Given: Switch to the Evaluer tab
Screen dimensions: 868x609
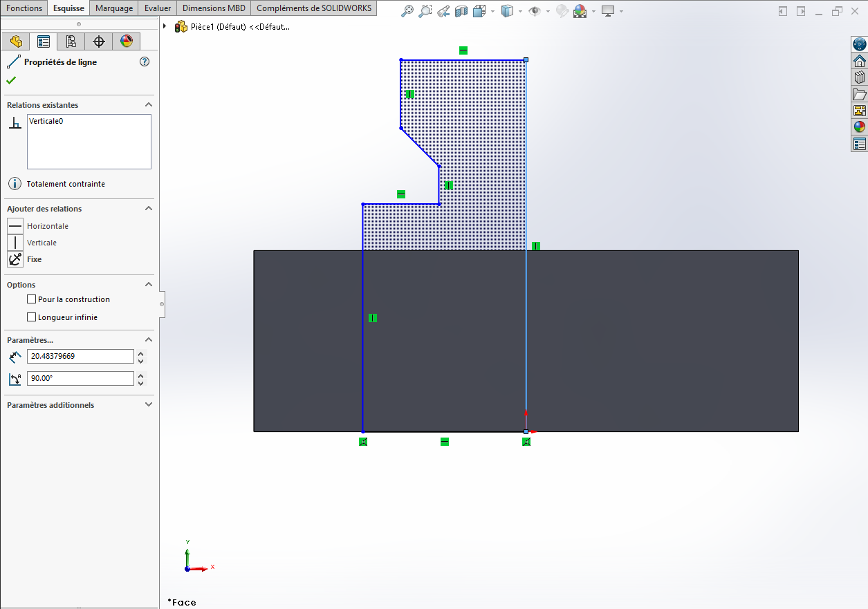Looking at the screenshot, I should (x=158, y=8).
